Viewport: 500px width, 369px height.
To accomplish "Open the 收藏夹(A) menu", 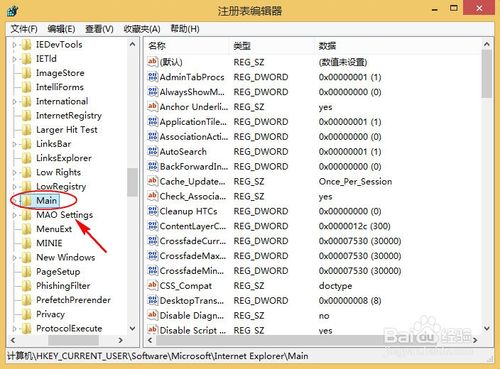I will pos(142,29).
